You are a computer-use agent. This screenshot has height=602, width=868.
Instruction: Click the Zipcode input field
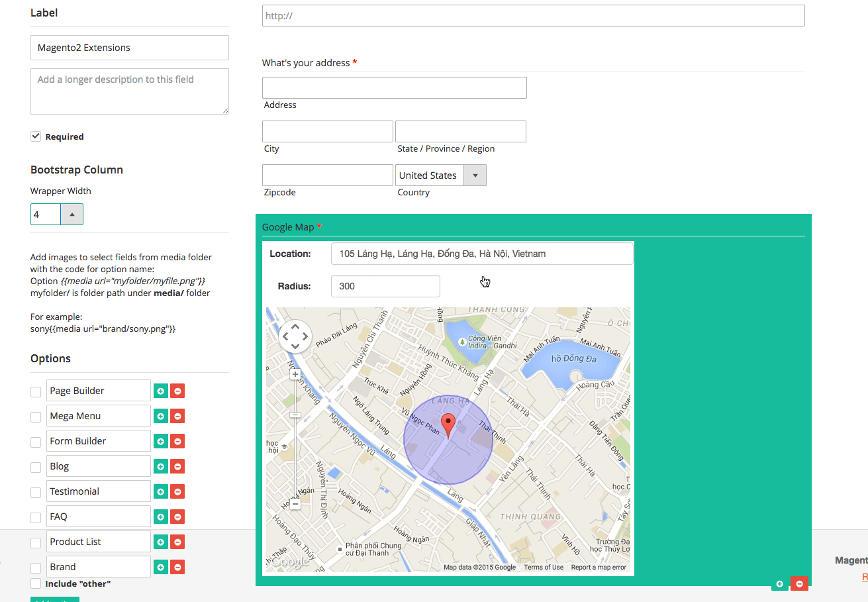(328, 175)
